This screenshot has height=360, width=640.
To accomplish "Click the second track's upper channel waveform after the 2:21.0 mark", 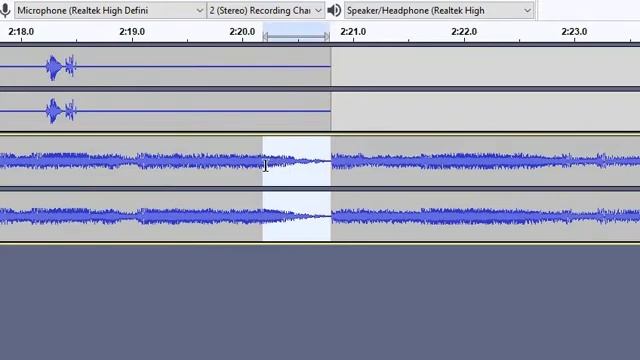I will point(485,161).
